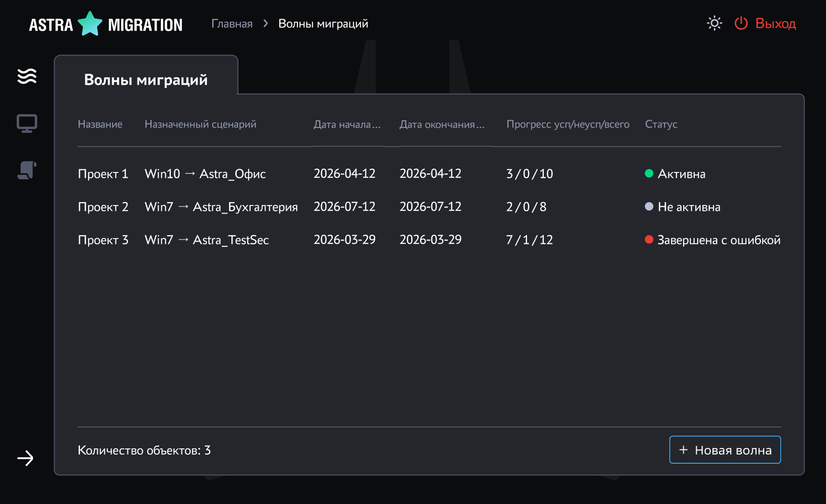Sort by Дата начала column header
826x504 pixels.
pos(346,125)
